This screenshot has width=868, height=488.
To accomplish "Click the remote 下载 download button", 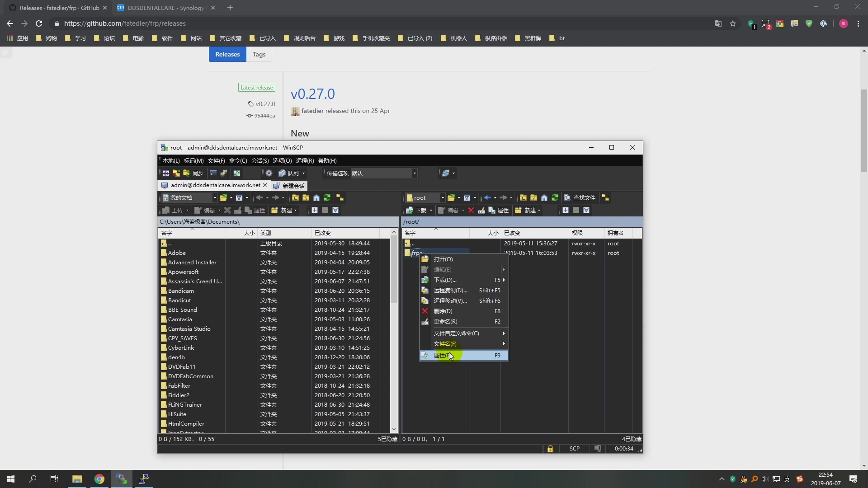I will (416, 210).
